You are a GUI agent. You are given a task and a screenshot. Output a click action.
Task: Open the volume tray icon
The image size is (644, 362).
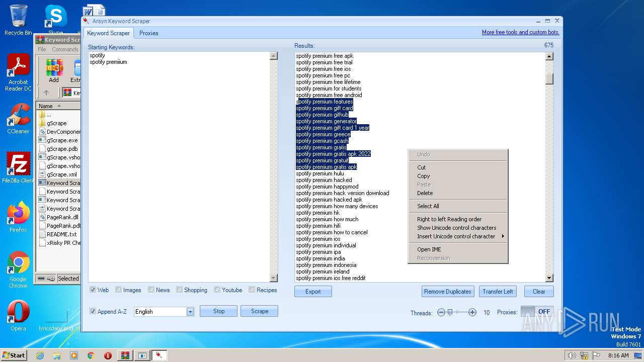pyautogui.click(x=572, y=355)
